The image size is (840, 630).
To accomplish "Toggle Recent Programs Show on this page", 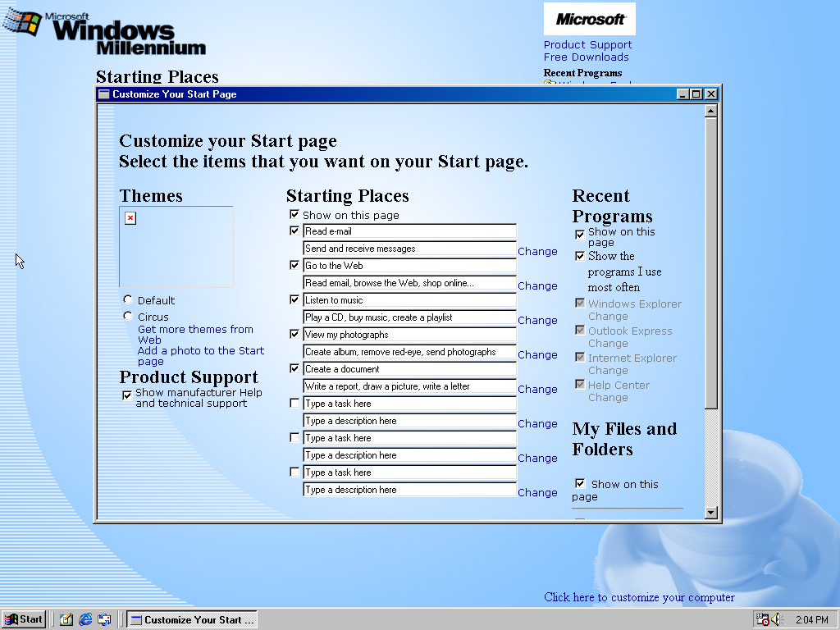I will (x=580, y=235).
